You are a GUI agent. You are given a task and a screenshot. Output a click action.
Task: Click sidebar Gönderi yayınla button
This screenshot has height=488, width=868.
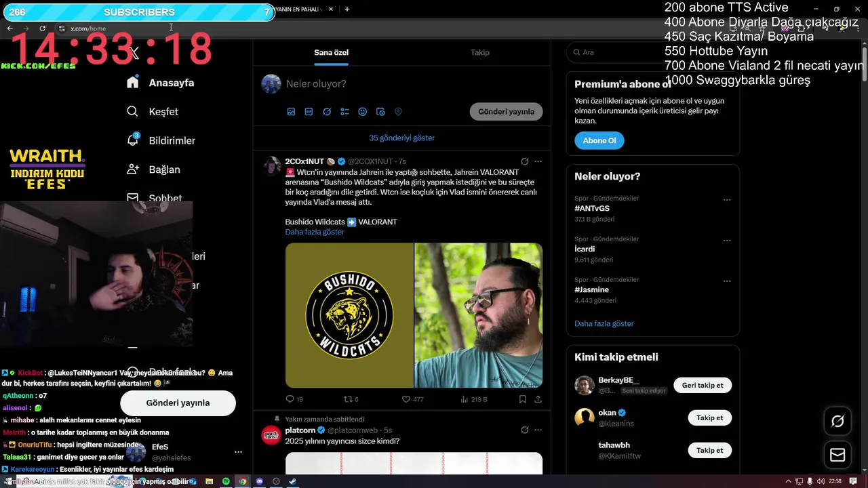178,403
